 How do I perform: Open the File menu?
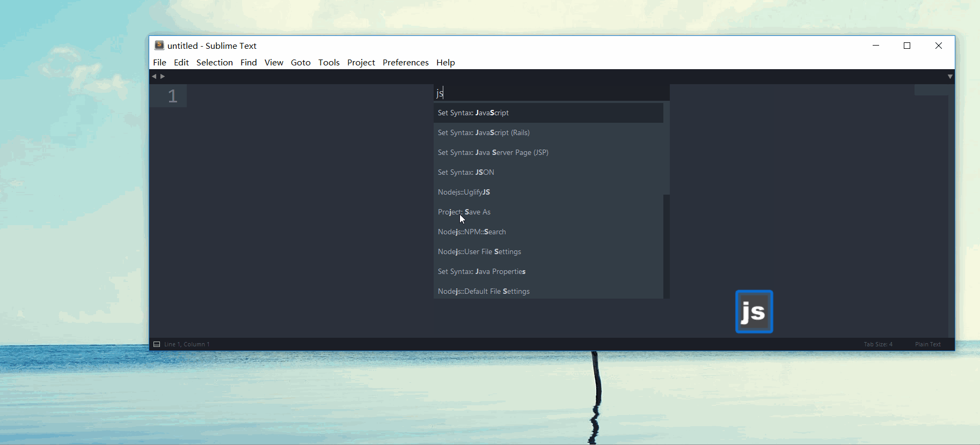159,62
